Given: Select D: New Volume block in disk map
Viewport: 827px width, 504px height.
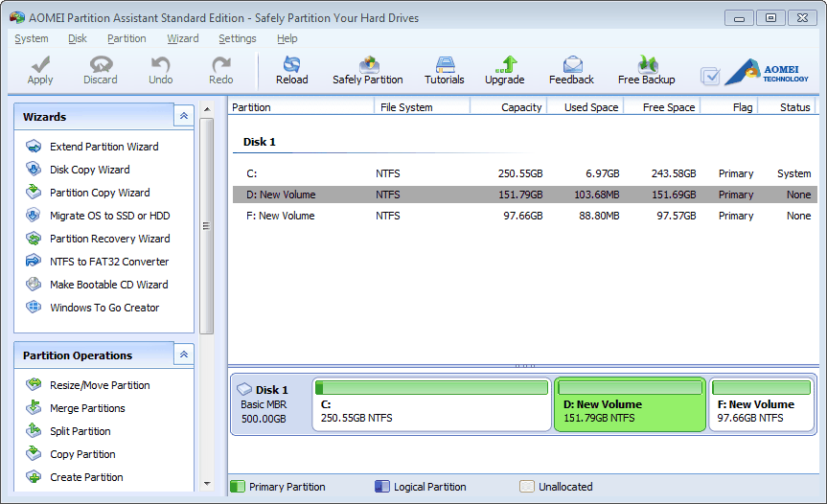Looking at the screenshot, I should pyautogui.click(x=630, y=404).
